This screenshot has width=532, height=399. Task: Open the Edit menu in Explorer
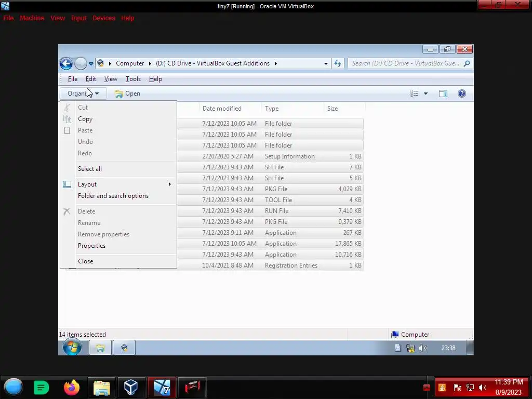pyautogui.click(x=90, y=79)
